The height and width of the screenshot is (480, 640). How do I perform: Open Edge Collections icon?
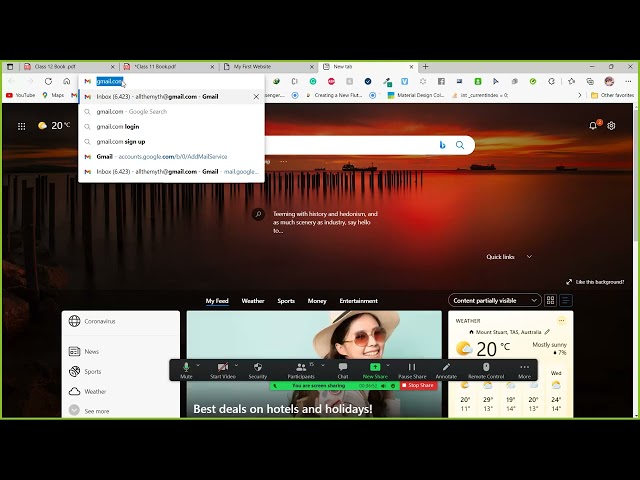tap(590, 81)
